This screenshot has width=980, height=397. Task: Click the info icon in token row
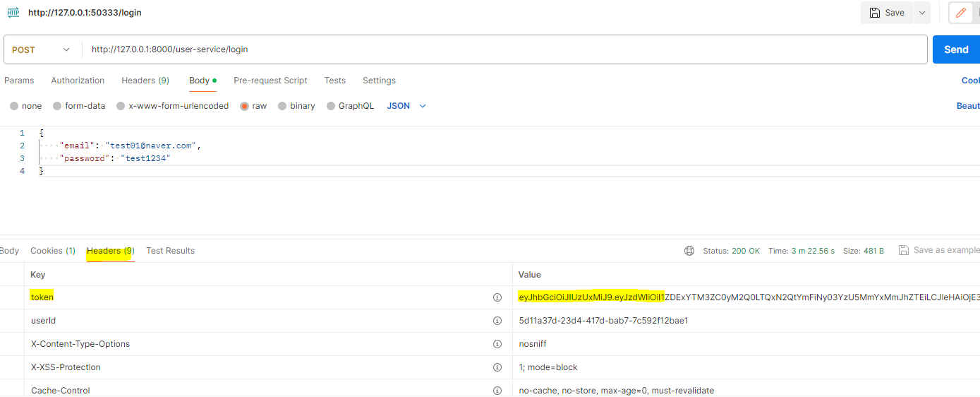tap(497, 297)
